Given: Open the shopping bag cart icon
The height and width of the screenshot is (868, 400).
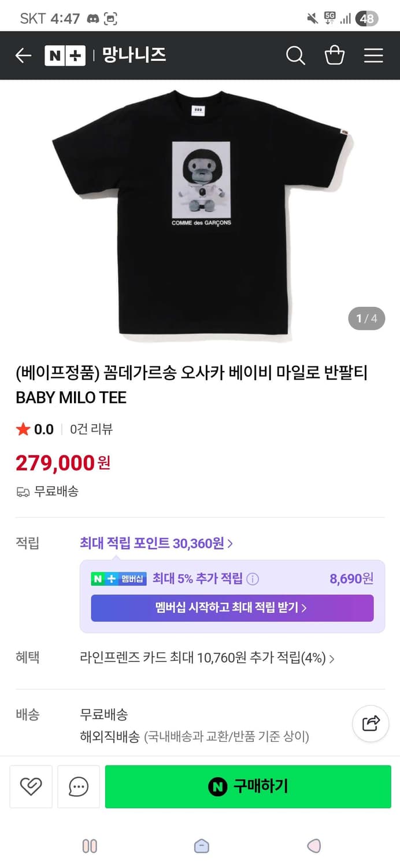Looking at the screenshot, I should click(335, 55).
